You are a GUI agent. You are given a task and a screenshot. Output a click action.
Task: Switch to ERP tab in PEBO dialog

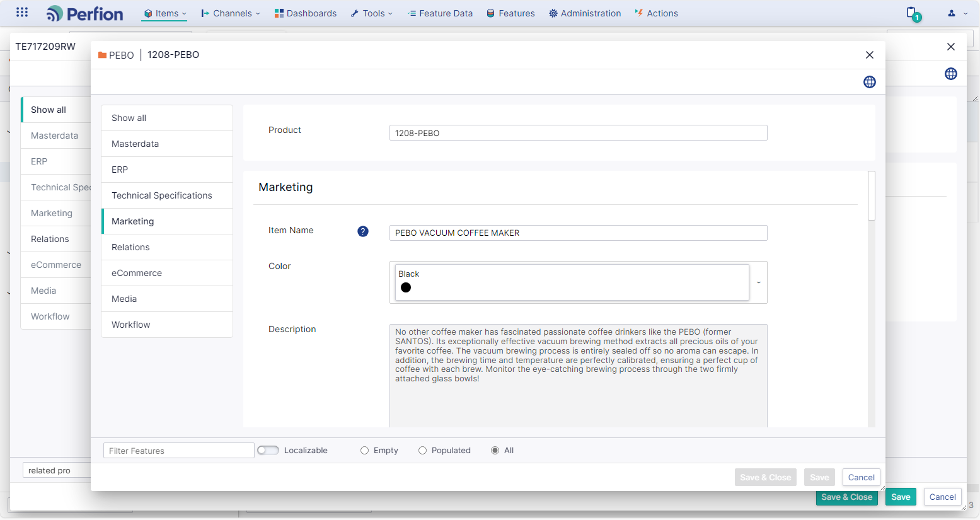coord(167,170)
